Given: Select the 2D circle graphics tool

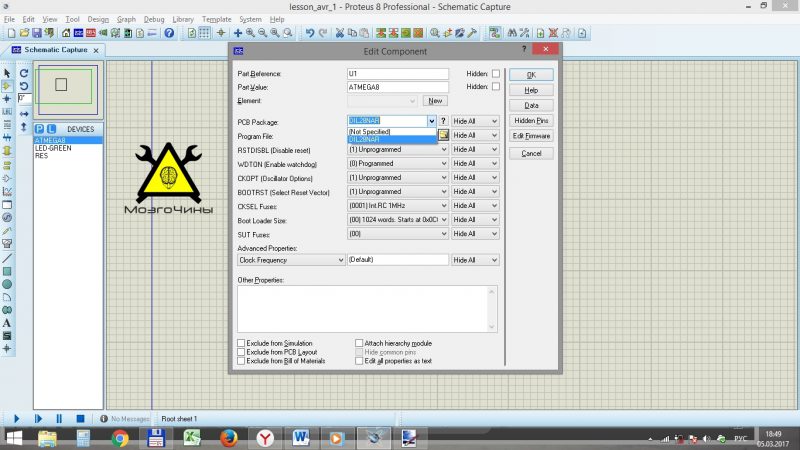Looking at the screenshot, I should point(7,284).
